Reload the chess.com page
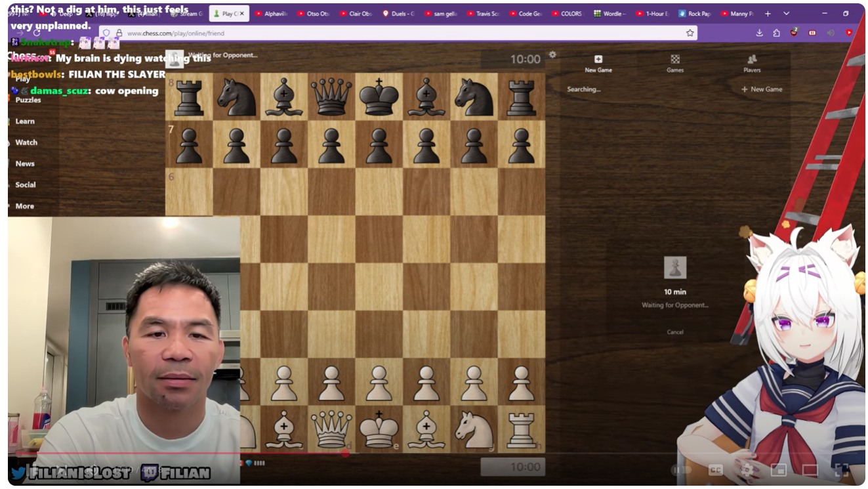868x489 pixels. [37, 32]
